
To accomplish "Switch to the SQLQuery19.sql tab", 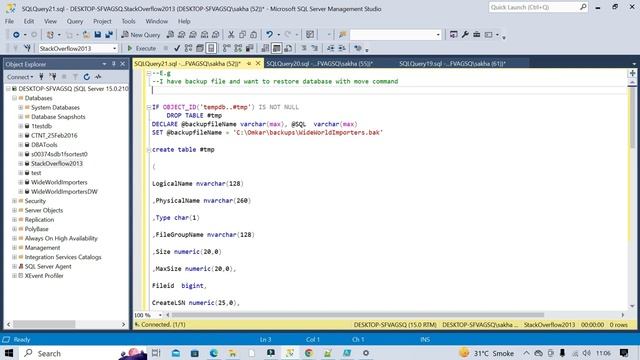I will [x=452, y=64].
